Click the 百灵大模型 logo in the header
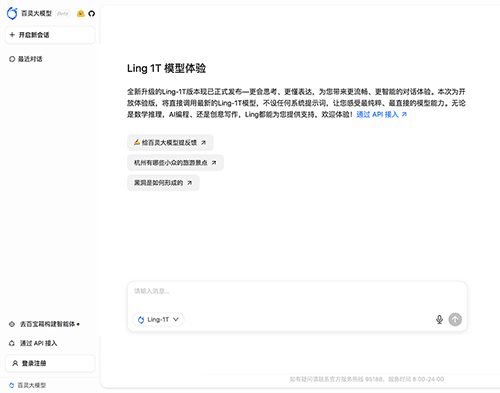This screenshot has height=393, width=500. [x=12, y=13]
